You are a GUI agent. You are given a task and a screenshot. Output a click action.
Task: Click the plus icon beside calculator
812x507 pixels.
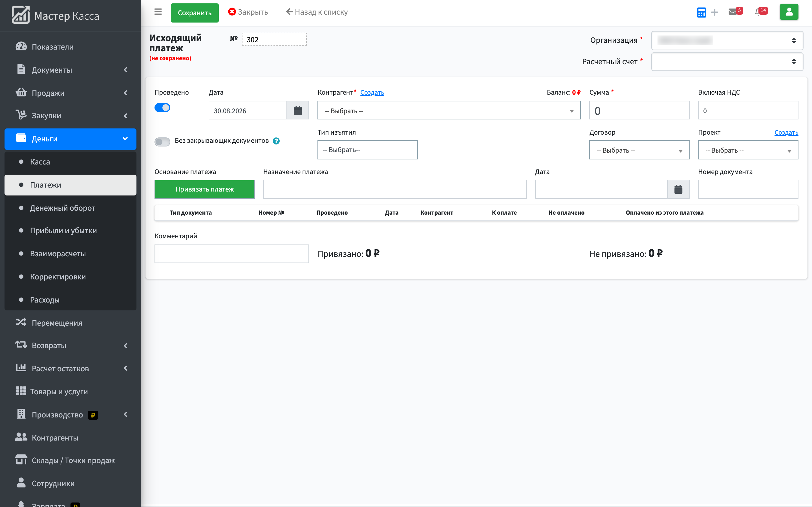pos(714,12)
